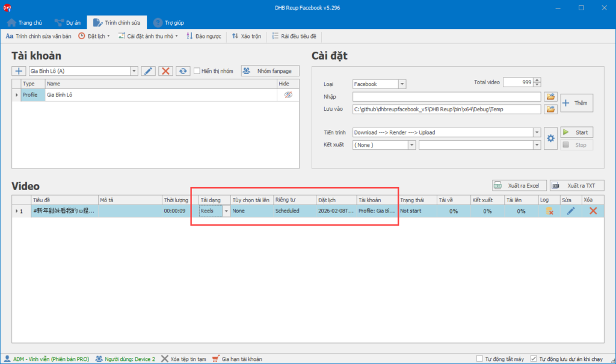Click the Xuất ra Excel button
Screen dimensions: 616x364
[x=519, y=185]
